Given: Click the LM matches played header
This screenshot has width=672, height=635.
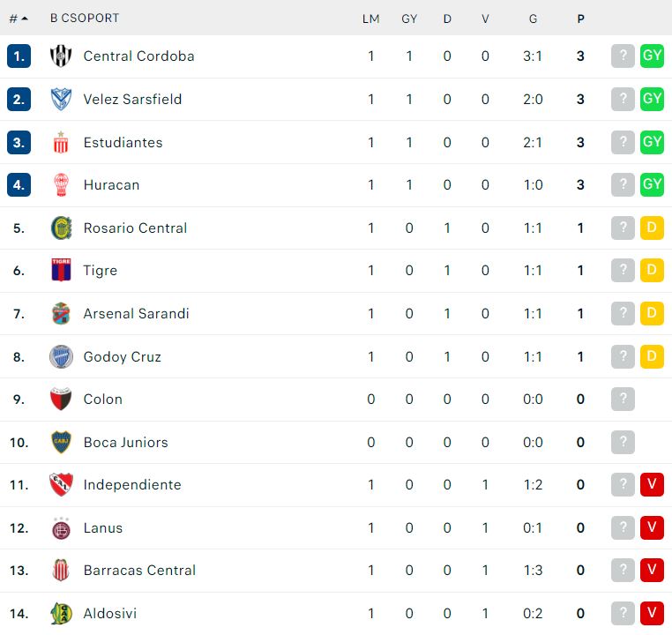Looking at the screenshot, I should pos(370,19).
